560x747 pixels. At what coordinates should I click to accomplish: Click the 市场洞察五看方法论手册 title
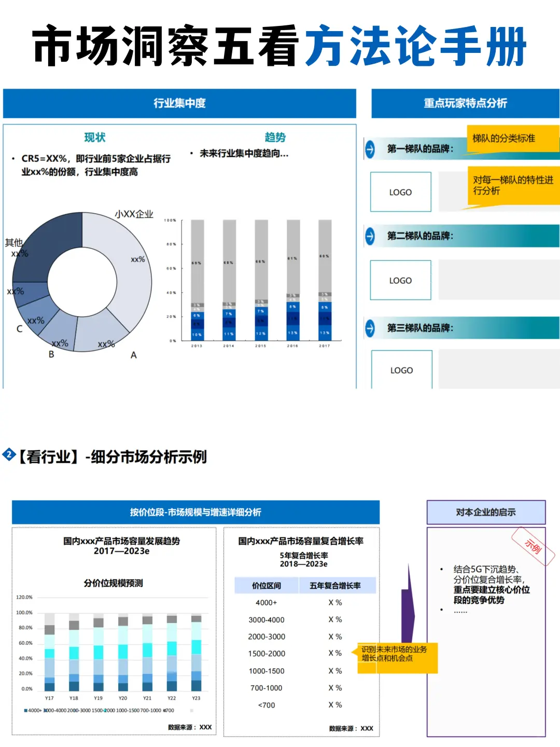pos(280,46)
